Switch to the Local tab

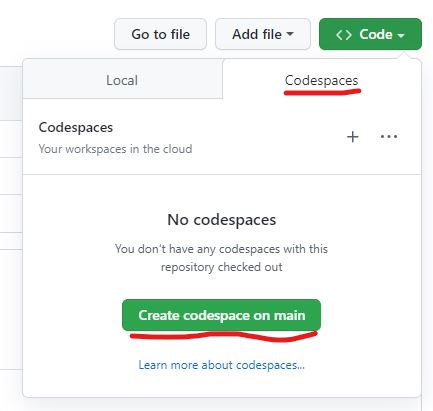[122, 80]
